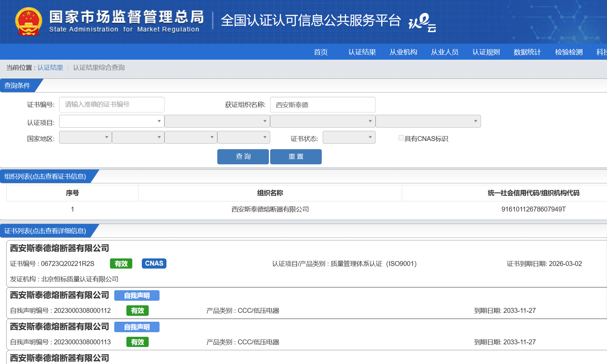Viewport: 607px width, 364px height.
Task: Click 有效 badge of declaration 2023000308000112
Action: tap(138, 311)
